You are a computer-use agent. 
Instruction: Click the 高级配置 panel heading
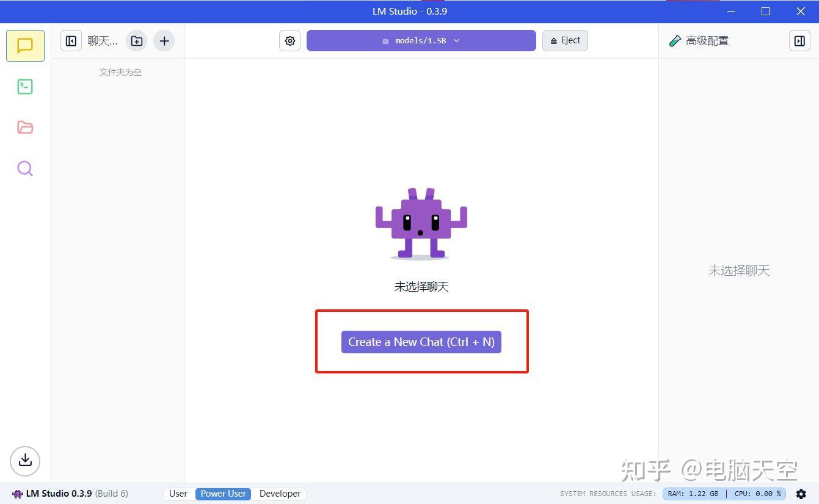pos(707,41)
